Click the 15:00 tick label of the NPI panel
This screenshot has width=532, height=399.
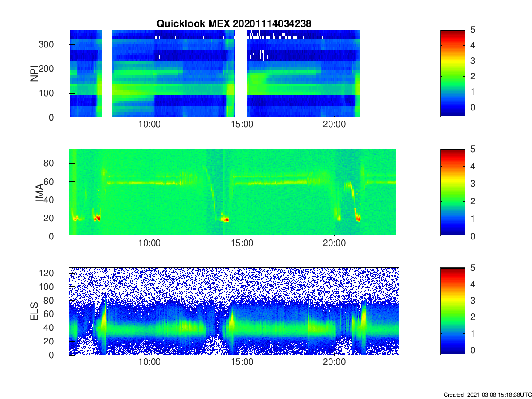pos(242,125)
